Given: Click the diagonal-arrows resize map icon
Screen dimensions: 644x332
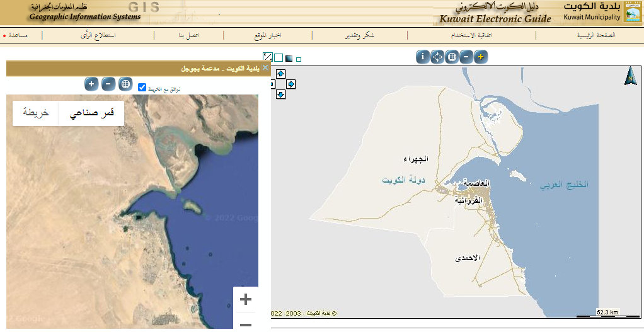Looking at the screenshot, I should pyautogui.click(x=268, y=57).
